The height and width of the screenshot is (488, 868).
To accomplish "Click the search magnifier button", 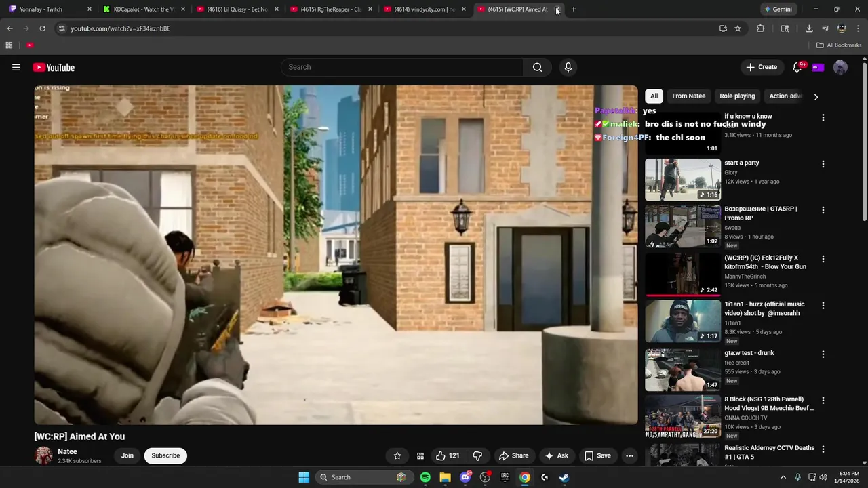I will 537,67.
